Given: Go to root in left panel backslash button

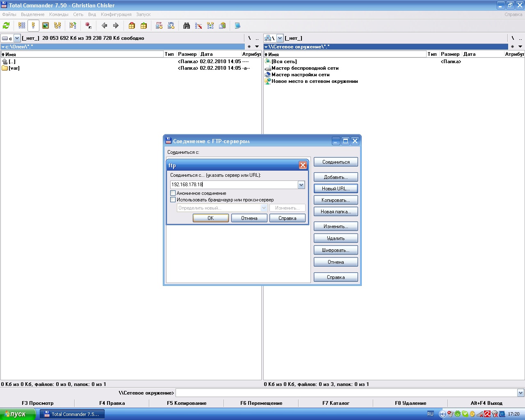Looking at the screenshot, I should (249, 38).
